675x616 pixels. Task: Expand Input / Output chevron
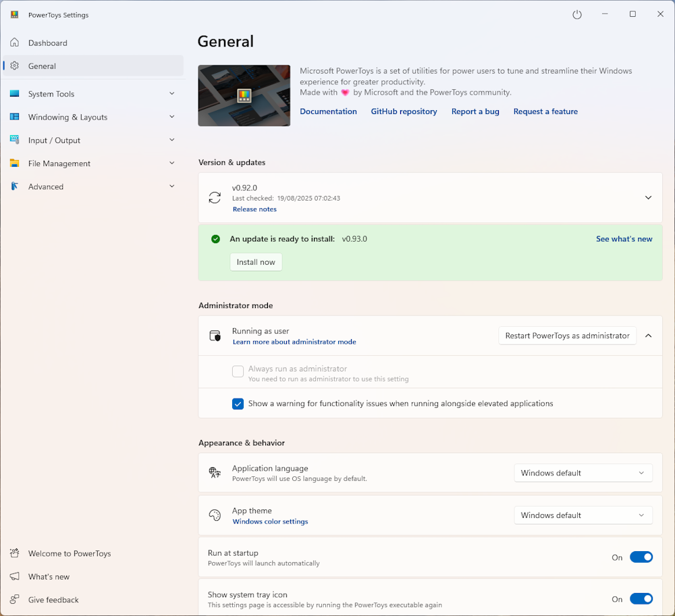pyautogui.click(x=171, y=140)
